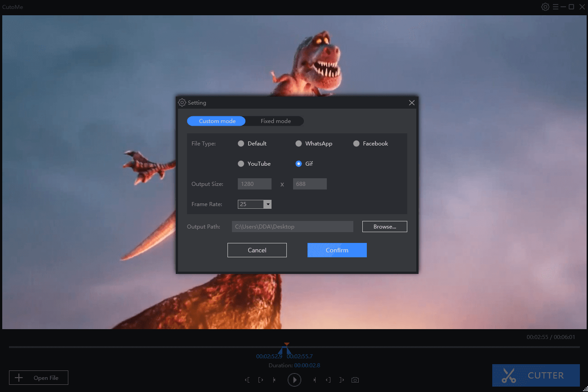Select the Facebook file type

coord(370,144)
